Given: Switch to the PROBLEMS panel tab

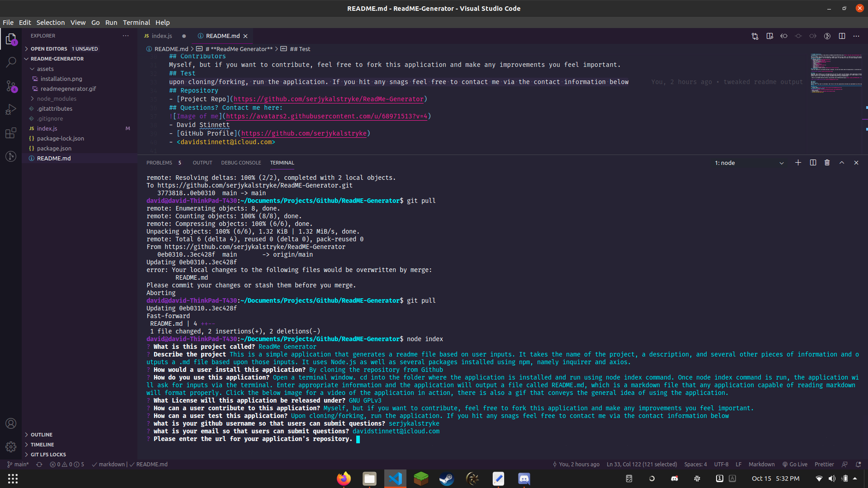Looking at the screenshot, I should [x=159, y=163].
